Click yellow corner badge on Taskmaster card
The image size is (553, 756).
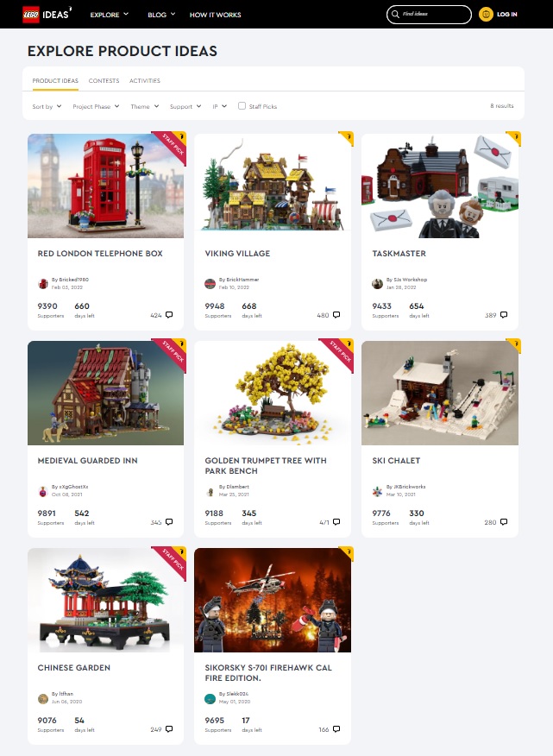(x=514, y=137)
